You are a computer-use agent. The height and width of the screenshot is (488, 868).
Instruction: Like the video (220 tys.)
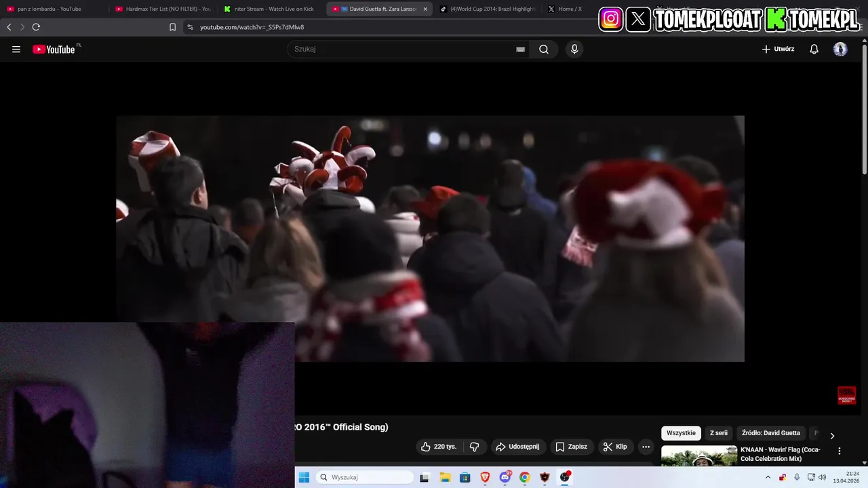[439, 447]
